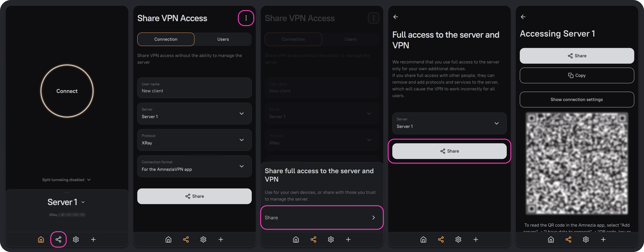Expand the Connection format dropdown for the AmneziaVPN app
644x252 pixels.
pyautogui.click(x=194, y=166)
